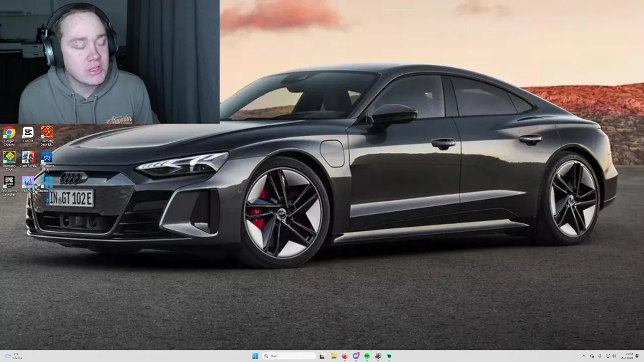Select the Geometry Dash desktop shortcut
Image resolution: width=644 pixels, height=362 pixels.
tap(9, 161)
